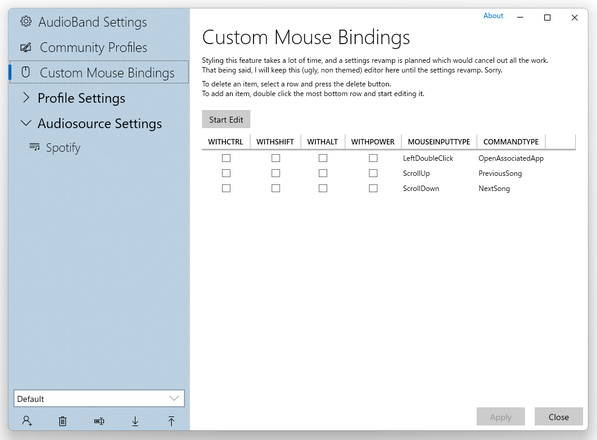Click the rename profile icon
Viewport: 597px width, 440px height.
(x=99, y=421)
